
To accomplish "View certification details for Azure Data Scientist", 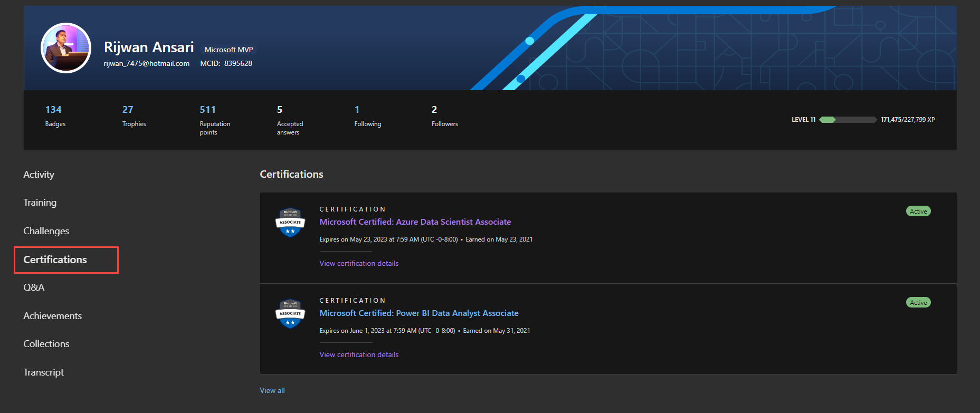I will point(359,263).
